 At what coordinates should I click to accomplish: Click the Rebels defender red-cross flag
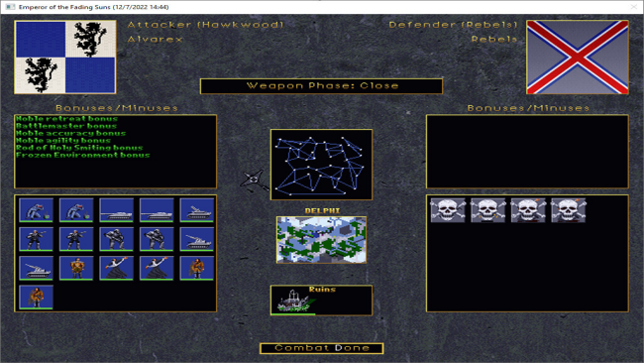coord(578,58)
